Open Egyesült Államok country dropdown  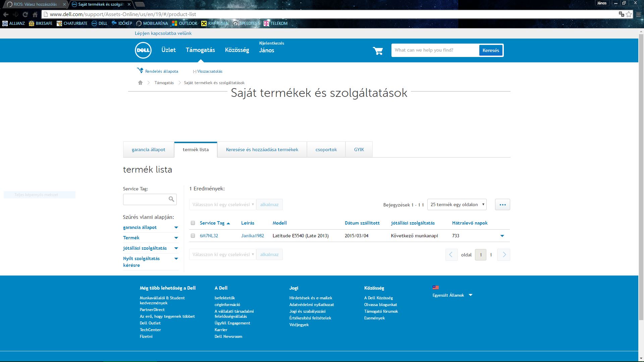pos(452,295)
